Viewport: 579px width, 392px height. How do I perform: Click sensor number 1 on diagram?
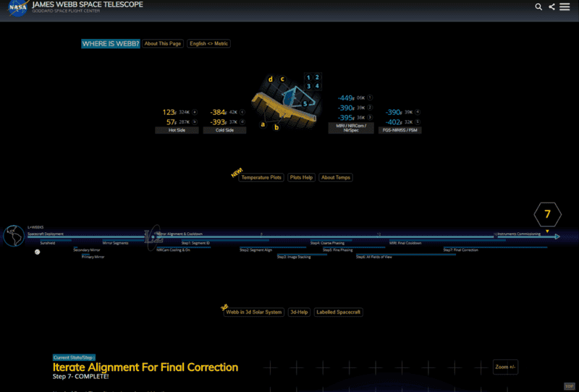coord(309,77)
